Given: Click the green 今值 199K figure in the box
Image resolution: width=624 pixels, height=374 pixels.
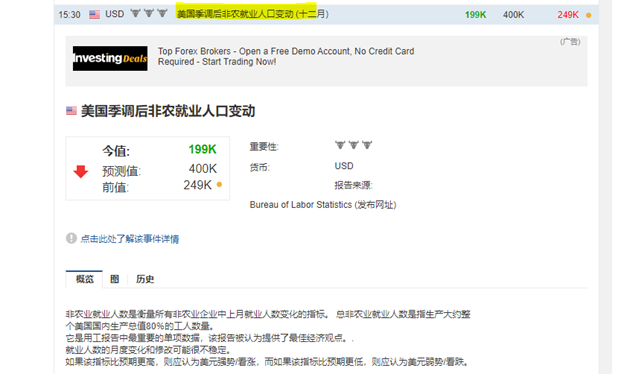Looking at the screenshot, I should [202, 150].
